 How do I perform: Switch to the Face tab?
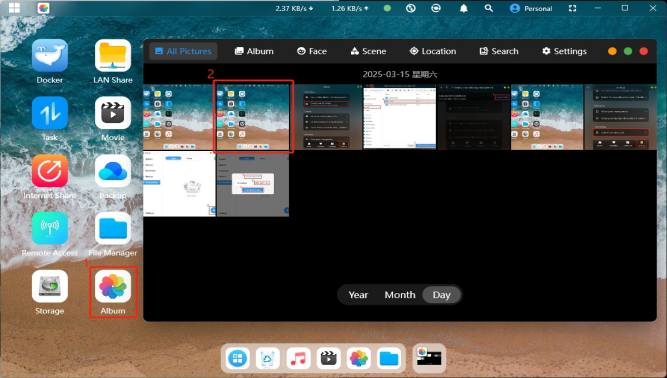pyautogui.click(x=312, y=51)
